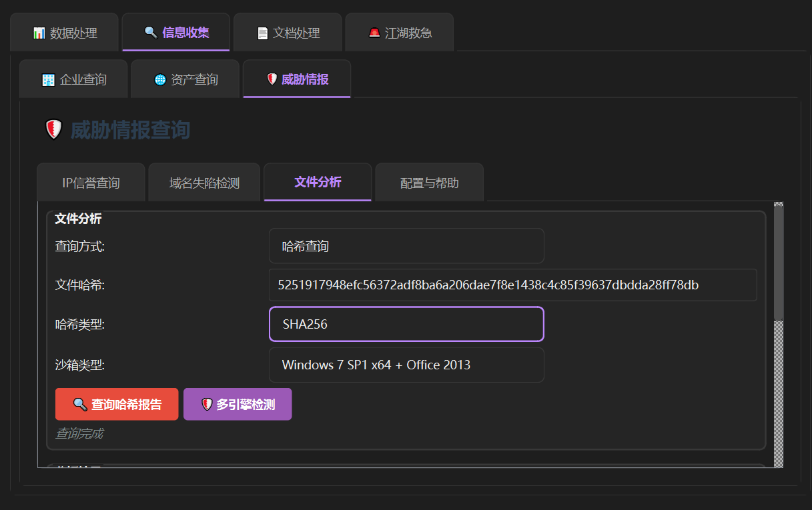Switch to the IP信誉查询 tab
Image resolution: width=812 pixels, height=510 pixels.
[x=91, y=183]
